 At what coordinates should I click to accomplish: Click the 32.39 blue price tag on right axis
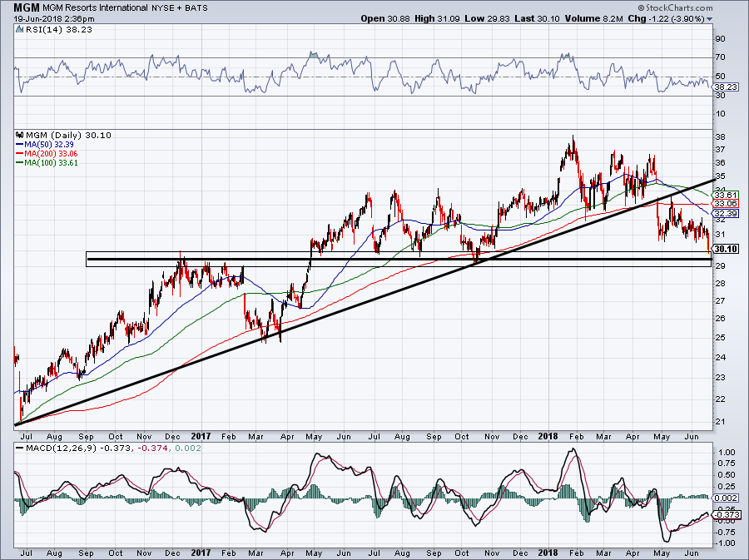tap(726, 213)
